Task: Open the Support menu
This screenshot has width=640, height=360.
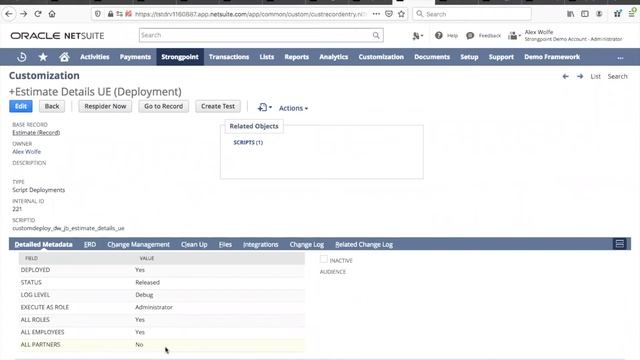Action: pos(501,57)
